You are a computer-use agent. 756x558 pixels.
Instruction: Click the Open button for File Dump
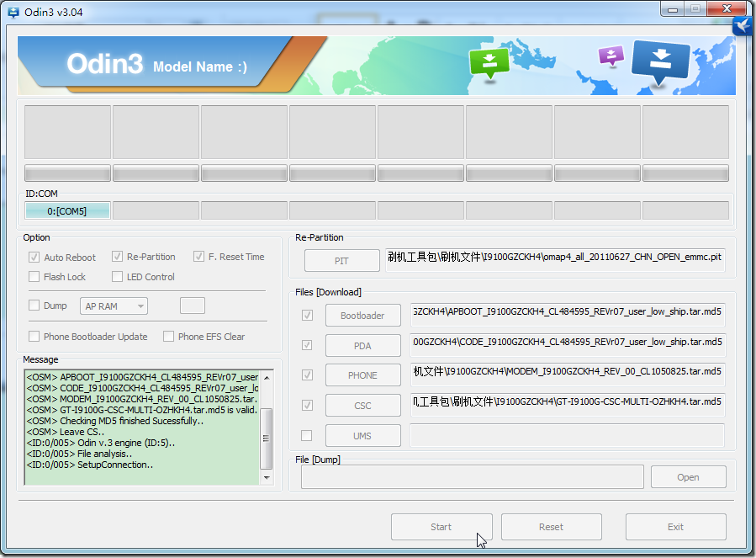click(x=689, y=477)
